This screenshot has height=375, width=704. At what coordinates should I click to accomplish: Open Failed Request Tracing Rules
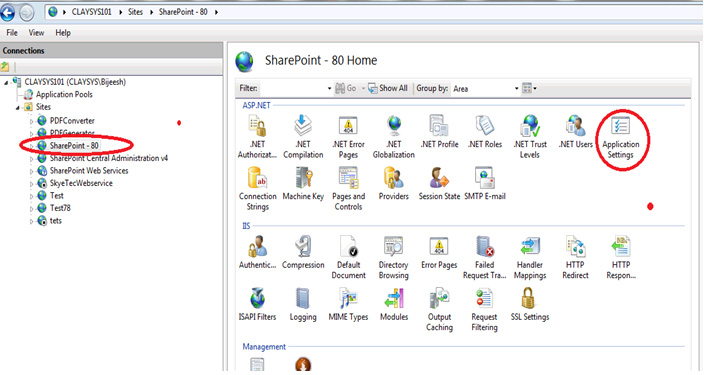485,258
